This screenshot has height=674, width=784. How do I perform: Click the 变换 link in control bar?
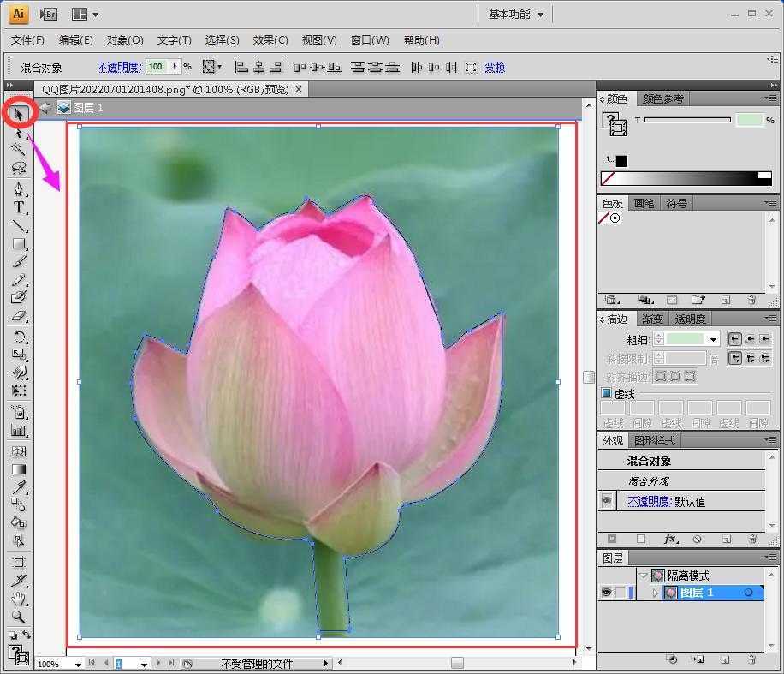495,67
